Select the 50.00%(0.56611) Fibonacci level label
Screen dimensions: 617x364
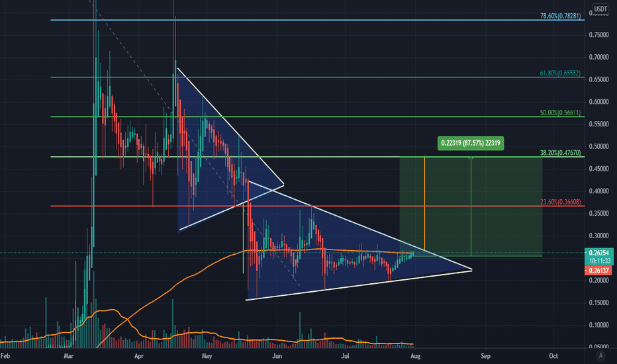[560, 113]
